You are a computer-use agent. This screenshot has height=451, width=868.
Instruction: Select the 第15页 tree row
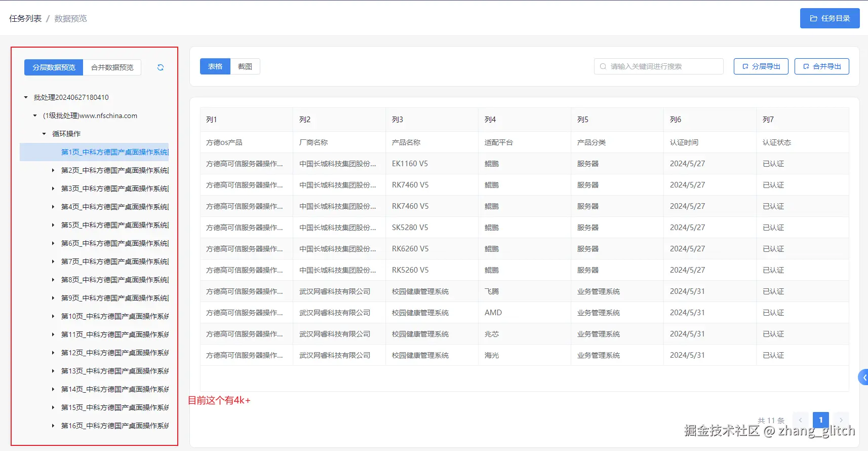click(x=94, y=407)
